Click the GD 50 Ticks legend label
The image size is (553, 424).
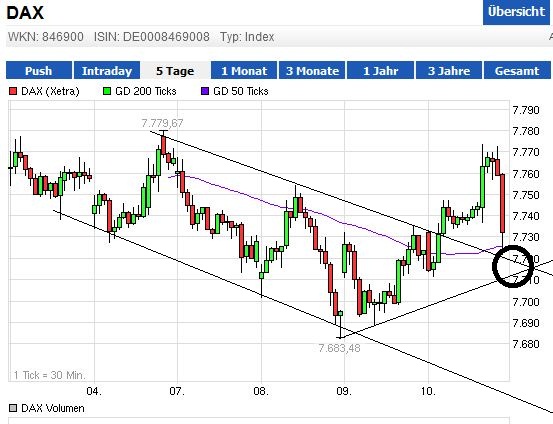tap(241, 91)
